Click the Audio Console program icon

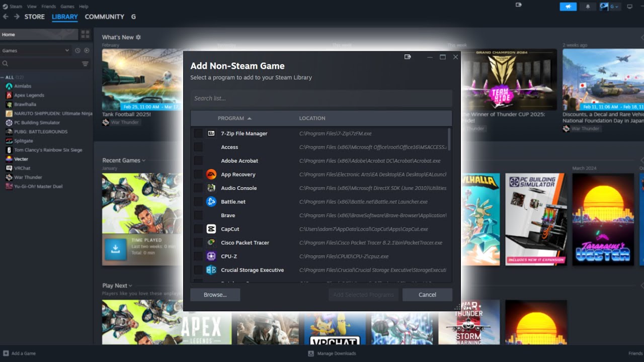211,188
